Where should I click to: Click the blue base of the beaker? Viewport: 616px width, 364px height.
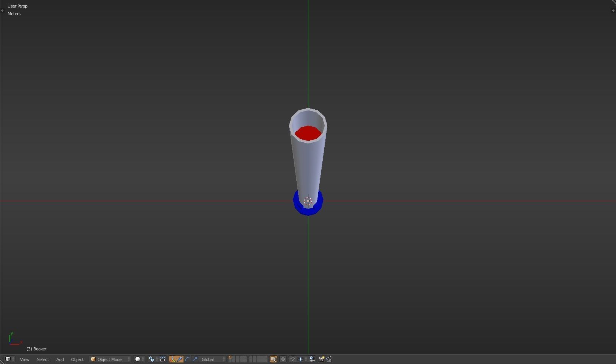tap(308, 211)
